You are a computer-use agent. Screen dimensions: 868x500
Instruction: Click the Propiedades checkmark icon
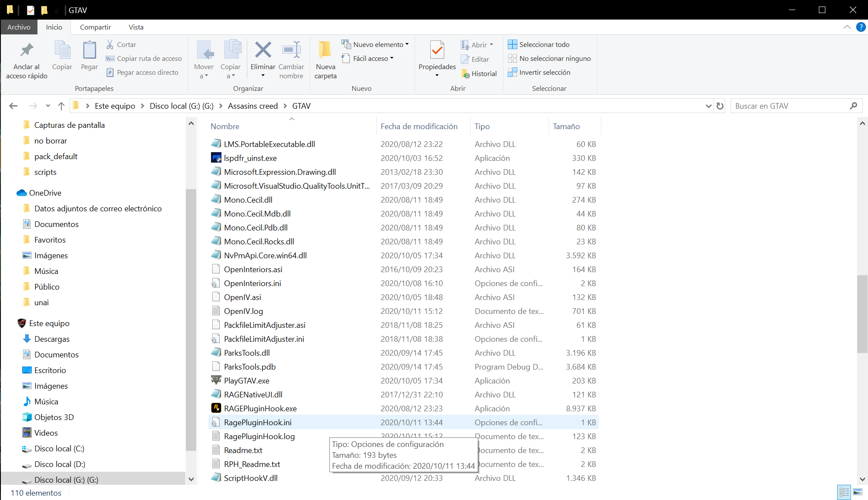tap(437, 50)
